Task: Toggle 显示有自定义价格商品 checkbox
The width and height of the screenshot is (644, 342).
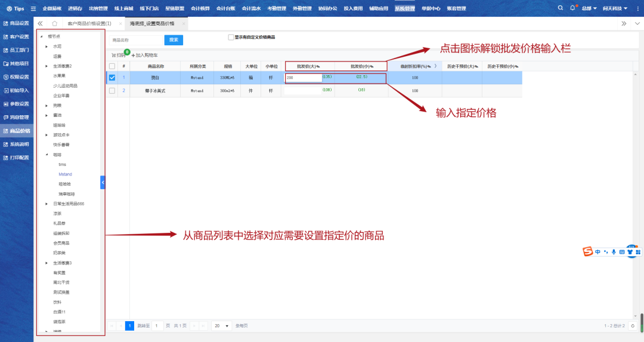Action: pos(231,37)
